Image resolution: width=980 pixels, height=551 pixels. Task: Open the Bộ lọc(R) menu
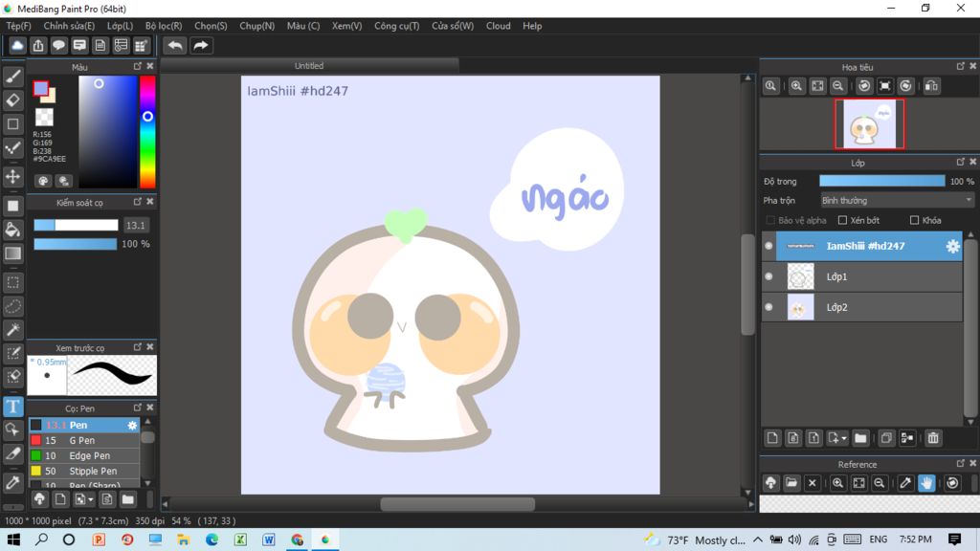point(164,26)
